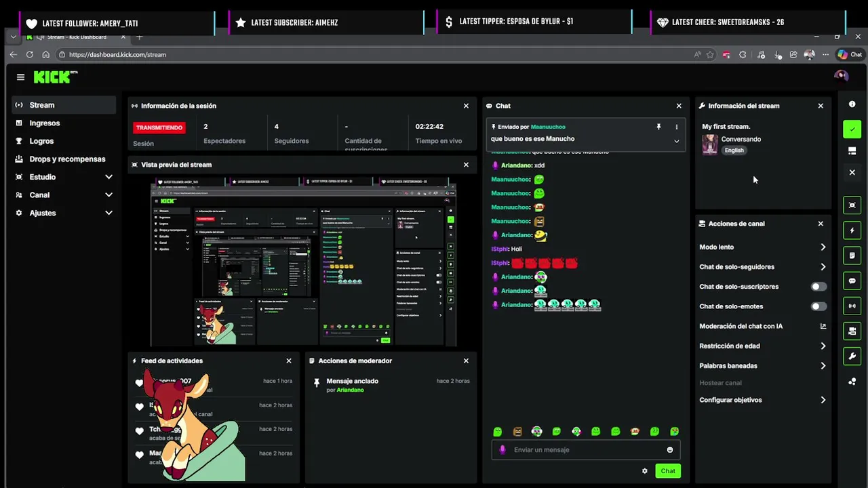Click the browser address bar URL
868x488 pixels.
click(117, 55)
